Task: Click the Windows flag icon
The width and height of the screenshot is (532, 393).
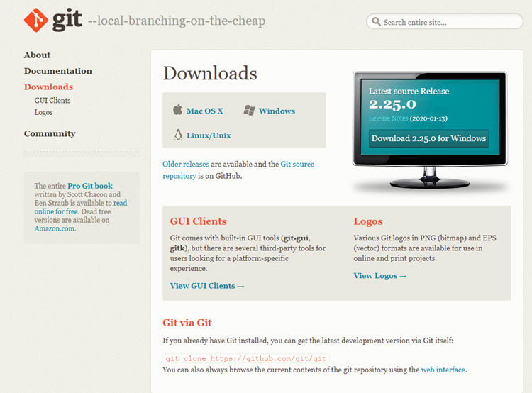Action: (x=249, y=110)
